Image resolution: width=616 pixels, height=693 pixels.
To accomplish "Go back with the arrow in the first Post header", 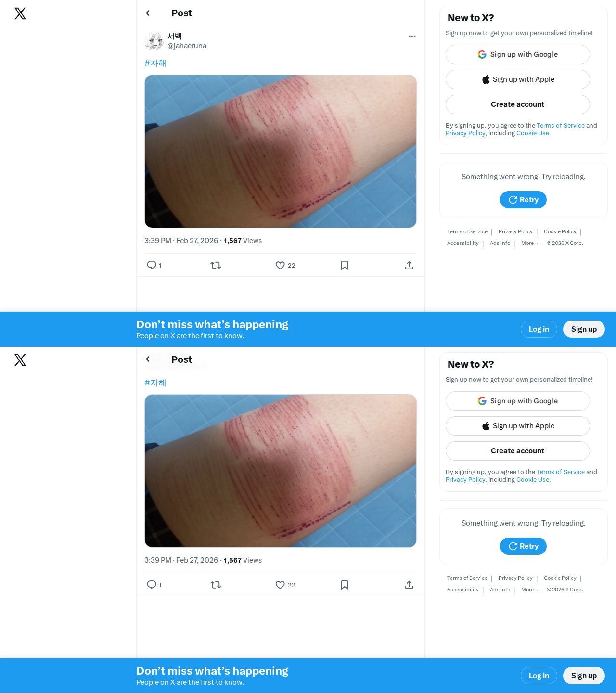I will click(x=149, y=13).
